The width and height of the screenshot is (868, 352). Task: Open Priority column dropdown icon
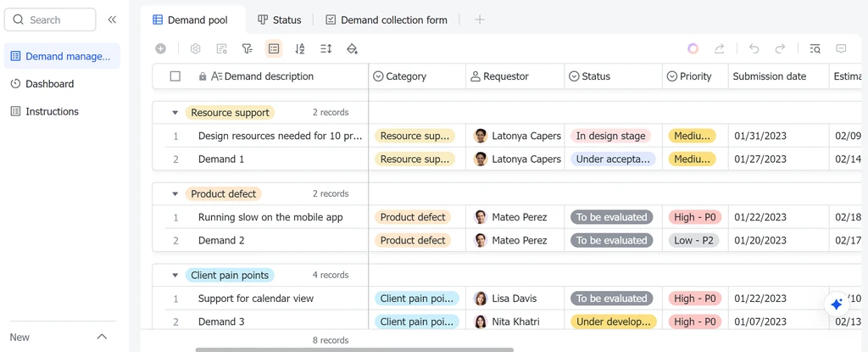[672, 76]
